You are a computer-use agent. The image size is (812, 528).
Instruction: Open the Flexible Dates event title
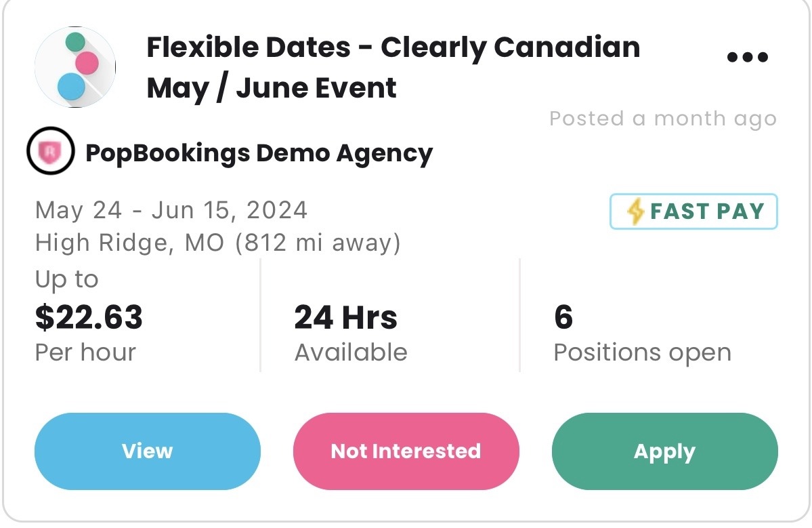click(x=393, y=68)
